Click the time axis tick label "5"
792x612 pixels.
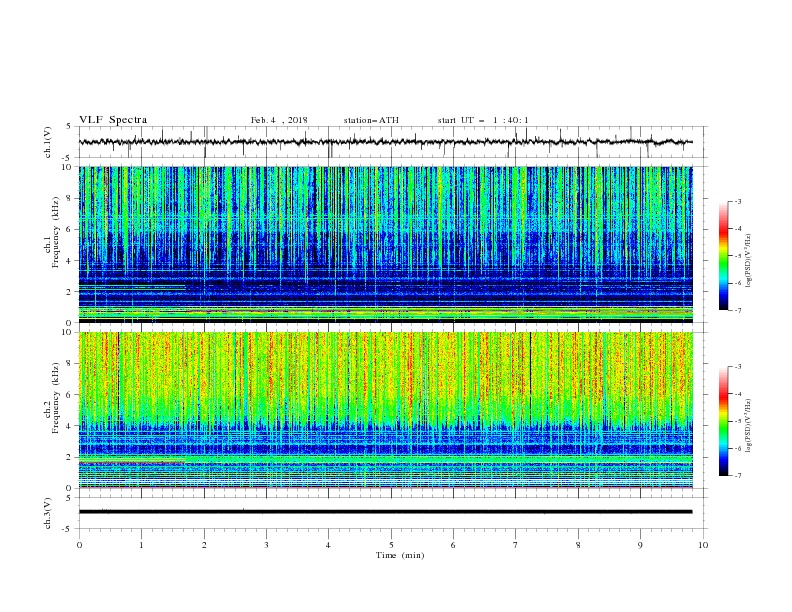click(x=391, y=545)
